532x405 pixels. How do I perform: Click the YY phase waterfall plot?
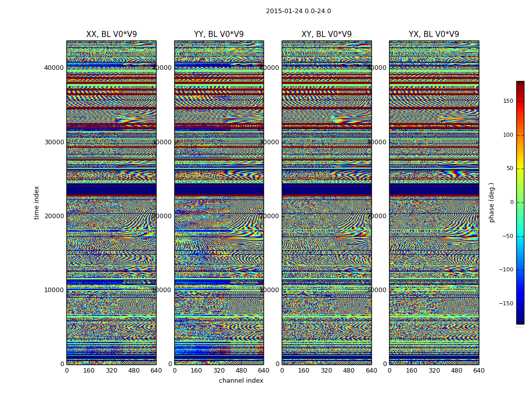(x=219, y=202)
